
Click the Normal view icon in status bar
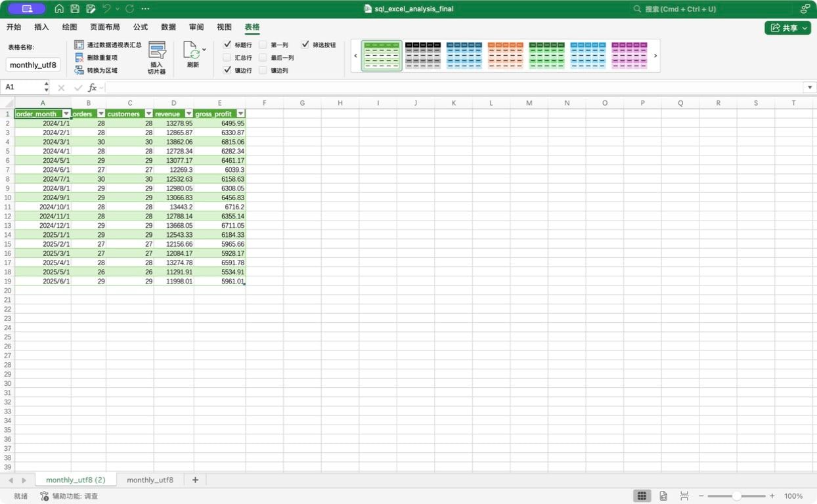tap(642, 496)
